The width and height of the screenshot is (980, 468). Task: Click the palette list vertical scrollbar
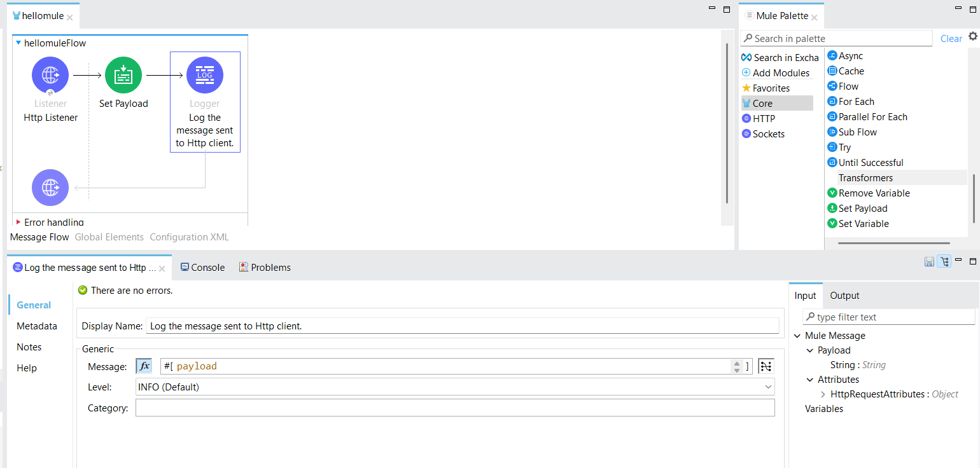tap(973, 198)
